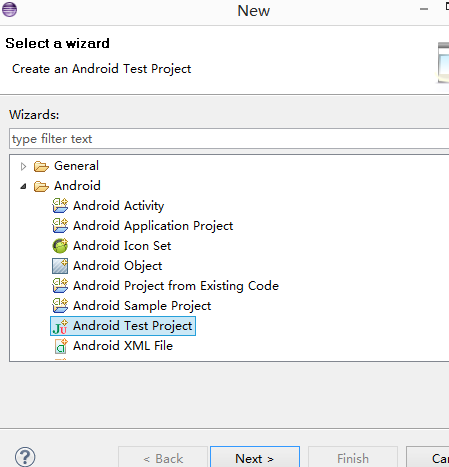The image size is (449, 467).
Task: Click the Android Application Project icon
Action: [x=60, y=226]
